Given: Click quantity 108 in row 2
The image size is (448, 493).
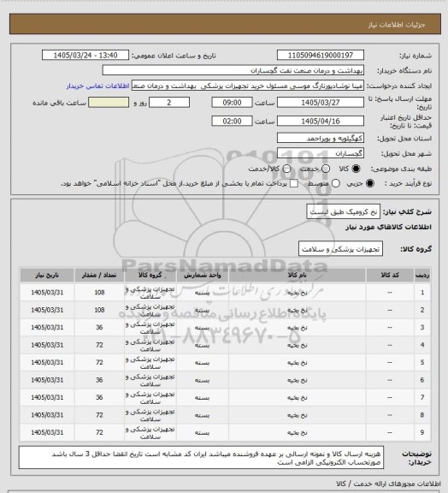Looking at the screenshot, I should (x=99, y=310).
